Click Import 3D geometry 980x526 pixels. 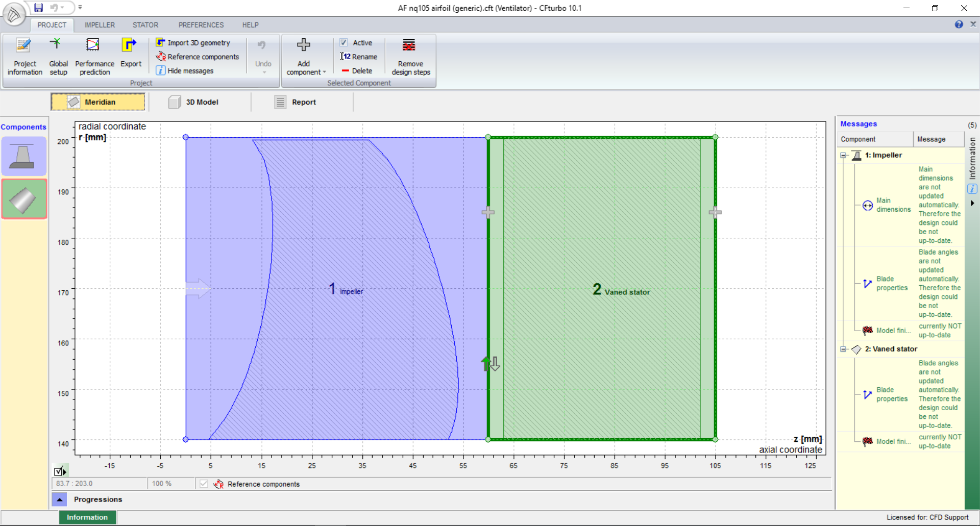pyautogui.click(x=198, y=43)
